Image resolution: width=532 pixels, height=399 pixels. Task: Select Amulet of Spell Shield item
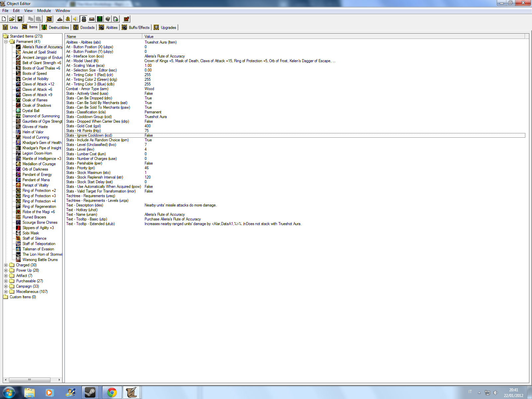tap(39, 52)
